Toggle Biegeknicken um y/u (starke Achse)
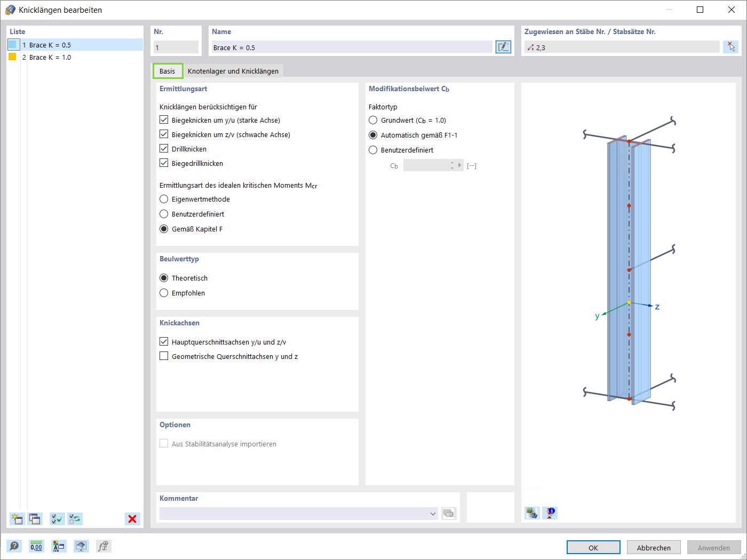The height and width of the screenshot is (560, 747). click(x=164, y=120)
